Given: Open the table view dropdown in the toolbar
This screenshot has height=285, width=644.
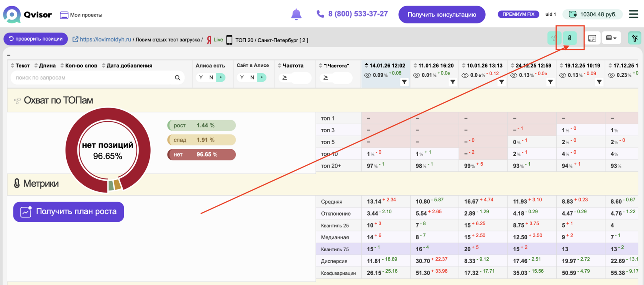Looking at the screenshot, I should (611, 38).
